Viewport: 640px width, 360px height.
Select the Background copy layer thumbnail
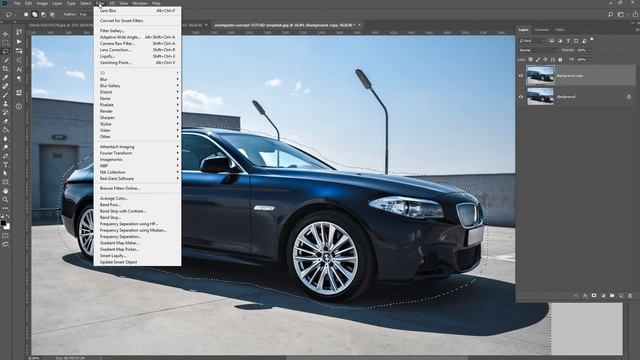(x=540, y=76)
